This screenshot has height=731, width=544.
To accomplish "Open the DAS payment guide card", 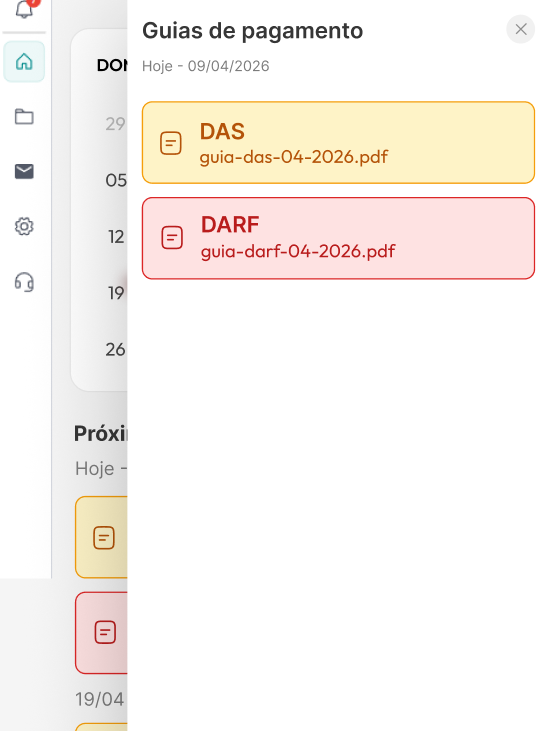I will (338, 143).
